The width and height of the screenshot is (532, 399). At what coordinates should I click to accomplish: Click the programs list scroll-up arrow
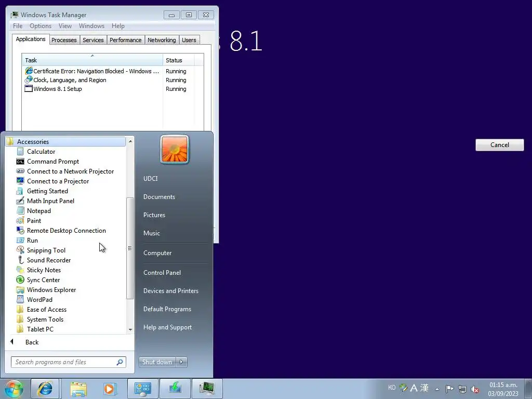point(130,140)
